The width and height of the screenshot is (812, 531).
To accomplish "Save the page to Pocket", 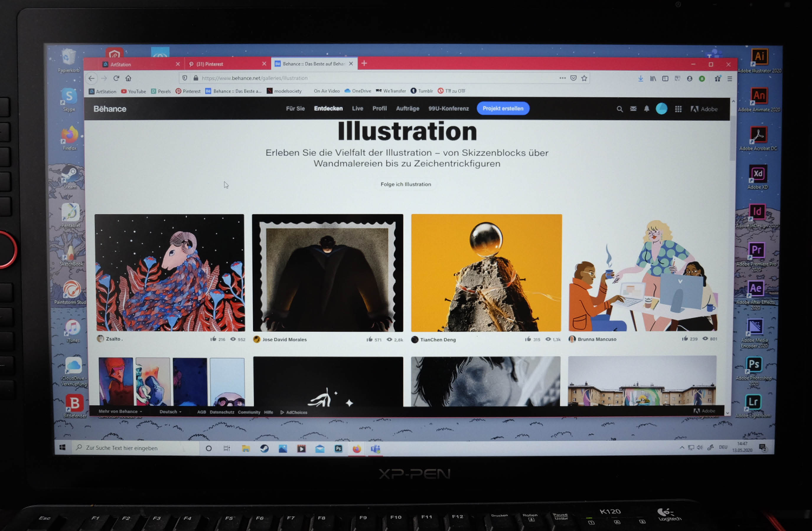I will click(573, 78).
